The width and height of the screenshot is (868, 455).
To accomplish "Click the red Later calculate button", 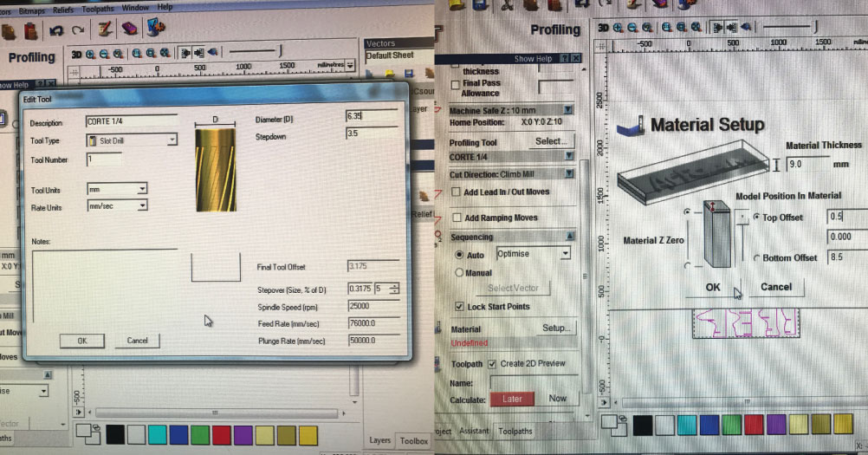I will coord(512,399).
